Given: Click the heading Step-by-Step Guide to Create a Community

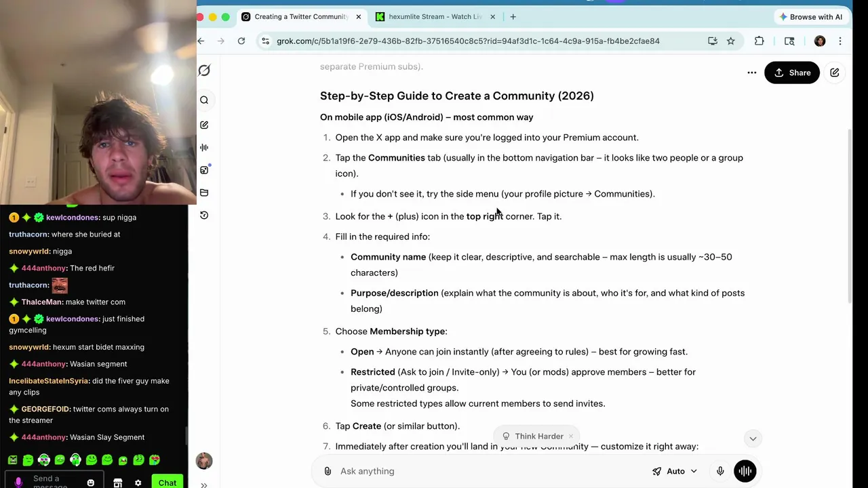Looking at the screenshot, I should 457,96.
